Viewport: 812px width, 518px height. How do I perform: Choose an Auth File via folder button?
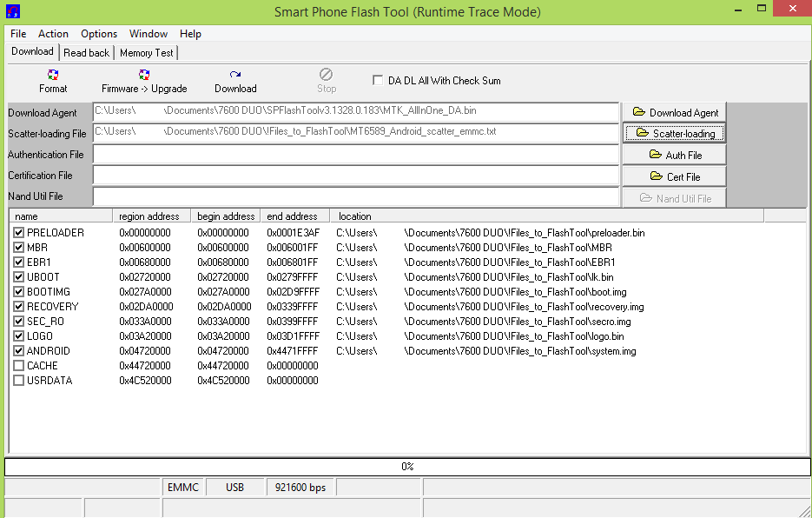point(674,155)
